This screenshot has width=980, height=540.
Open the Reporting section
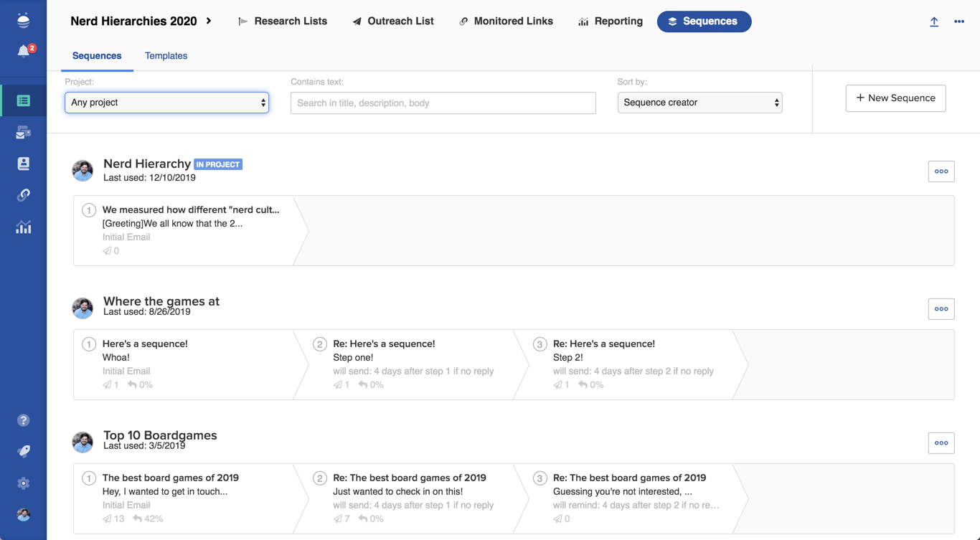[x=611, y=22]
